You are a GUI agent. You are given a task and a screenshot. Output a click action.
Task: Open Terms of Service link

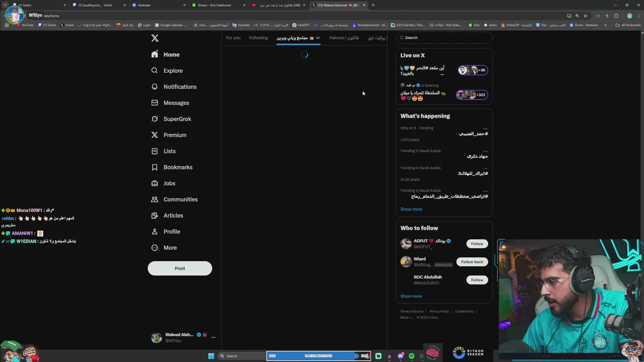pos(412,311)
